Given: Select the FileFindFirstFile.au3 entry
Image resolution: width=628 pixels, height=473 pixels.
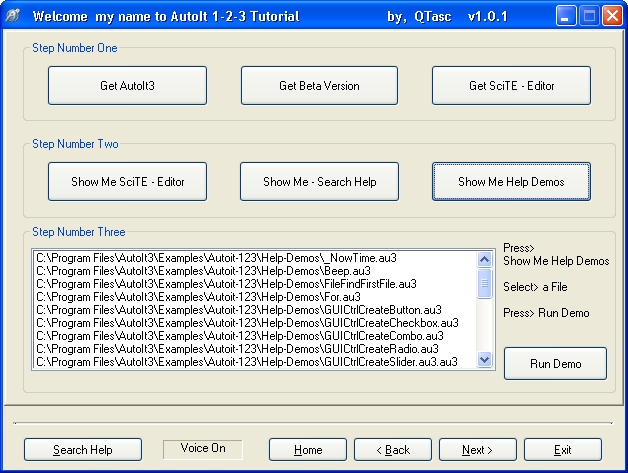Looking at the screenshot, I should pos(255,284).
